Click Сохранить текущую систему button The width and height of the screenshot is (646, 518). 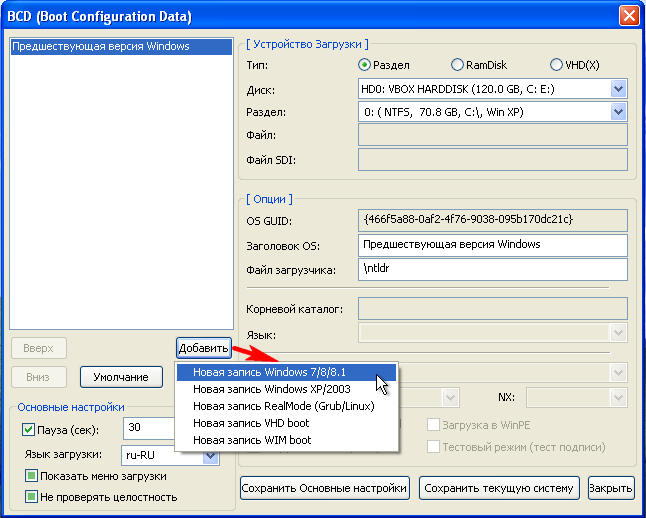[499, 488]
